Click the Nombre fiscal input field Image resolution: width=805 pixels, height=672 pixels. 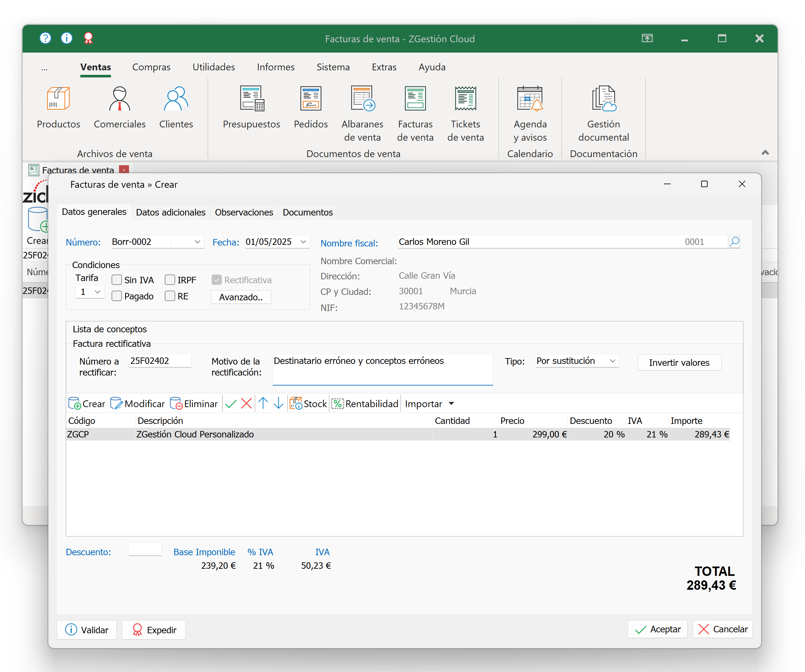563,242
